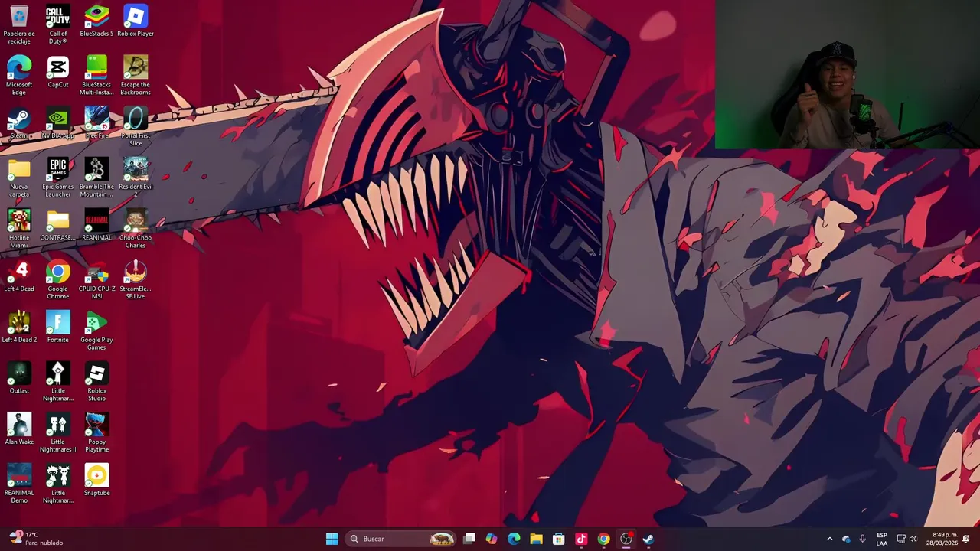Select the Hotline Miami desktop icon
980x551 pixels.
click(x=19, y=228)
